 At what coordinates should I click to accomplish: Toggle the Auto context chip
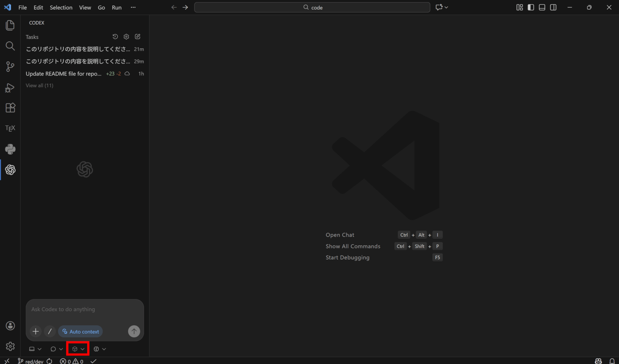point(80,331)
